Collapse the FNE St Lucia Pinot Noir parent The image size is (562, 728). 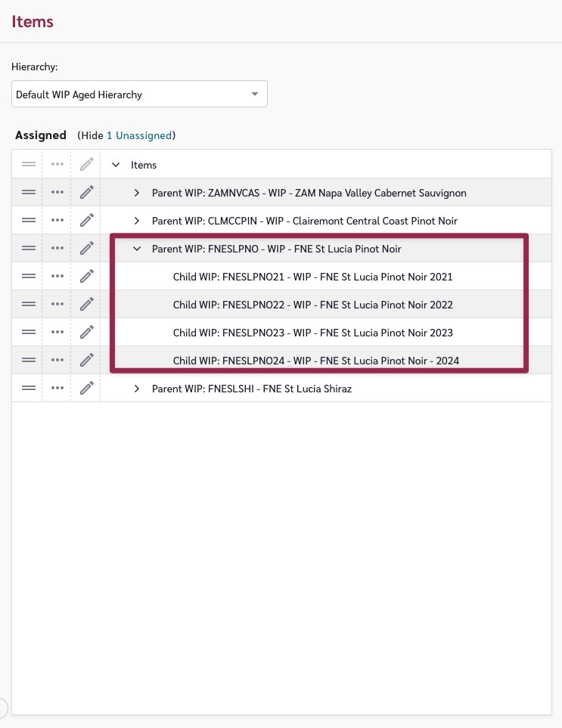click(137, 249)
